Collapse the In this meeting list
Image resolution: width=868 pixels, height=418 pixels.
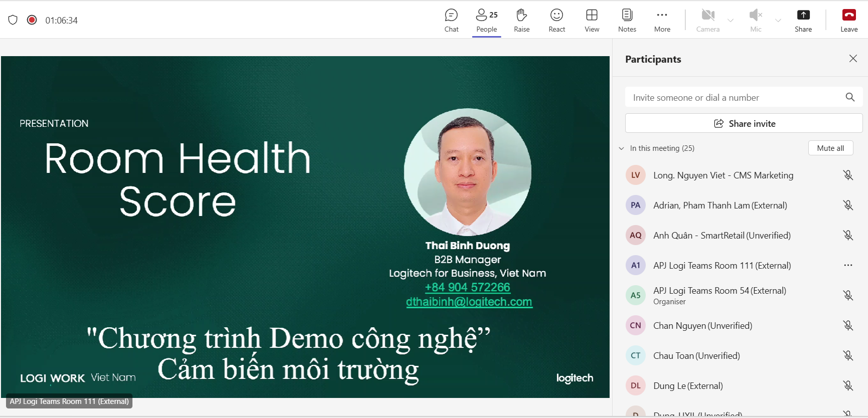click(622, 148)
